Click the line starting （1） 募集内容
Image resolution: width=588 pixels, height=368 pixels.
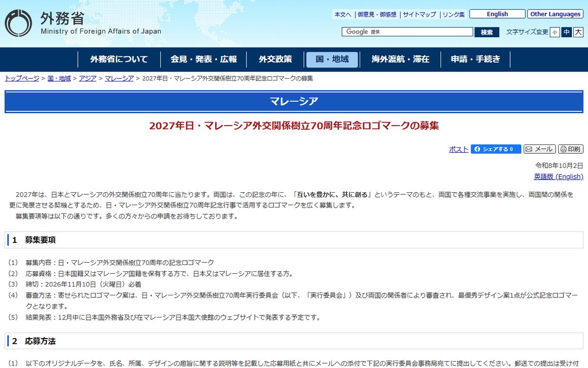click(x=111, y=263)
